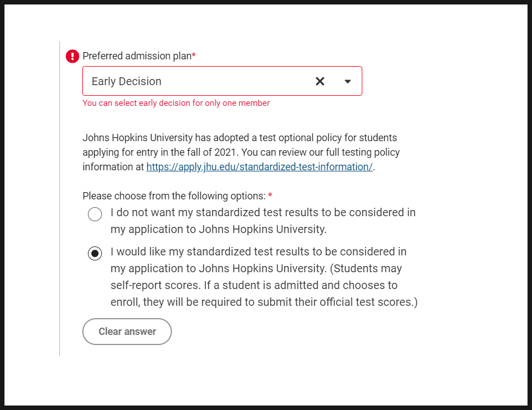Click the selected 'Early Decision' value text
Image resolution: width=532 pixels, height=410 pixels.
[x=126, y=81]
